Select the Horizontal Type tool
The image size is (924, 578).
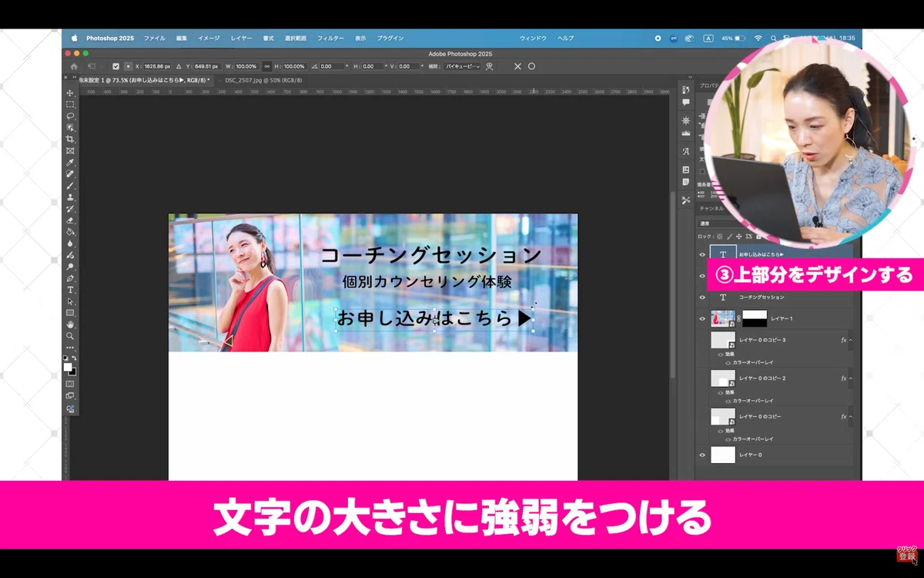point(70,290)
